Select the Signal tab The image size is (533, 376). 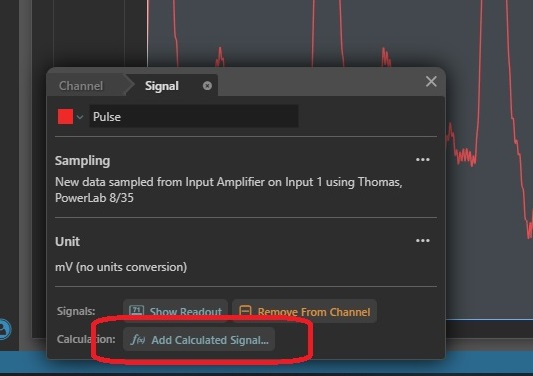click(162, 86)
